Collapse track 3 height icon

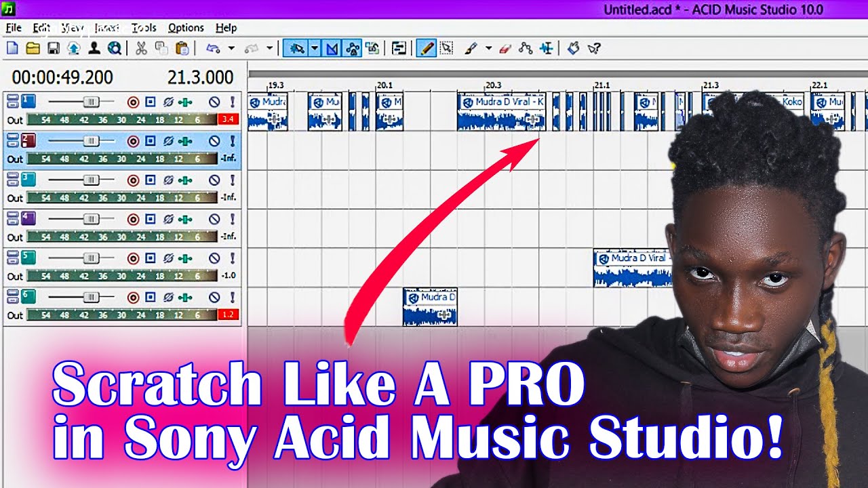[12, 180]
